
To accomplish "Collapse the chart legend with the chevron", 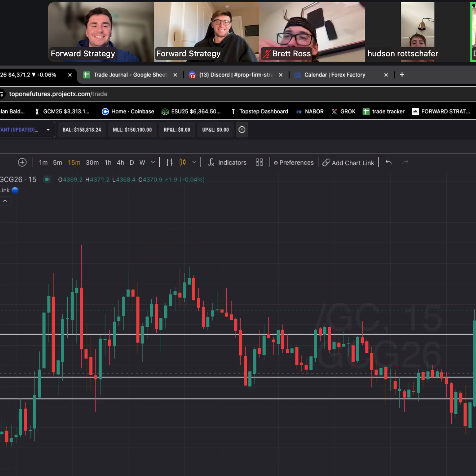I will point(5,201).
